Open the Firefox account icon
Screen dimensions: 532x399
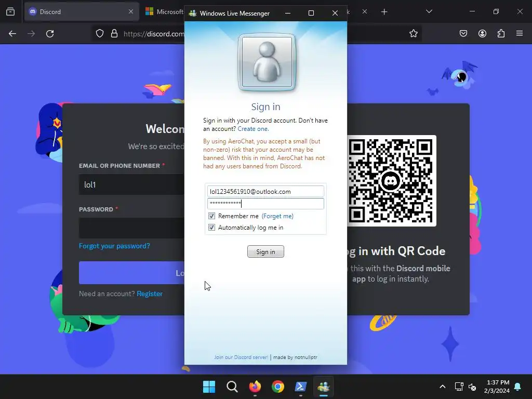pos(482,34)
